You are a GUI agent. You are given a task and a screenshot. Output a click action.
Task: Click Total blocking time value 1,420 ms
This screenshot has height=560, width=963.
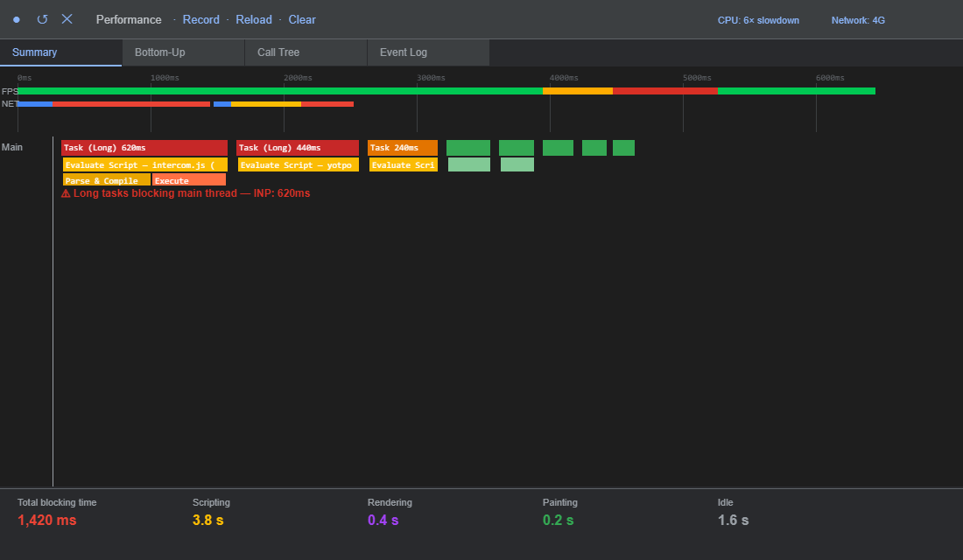coord(47,520)
